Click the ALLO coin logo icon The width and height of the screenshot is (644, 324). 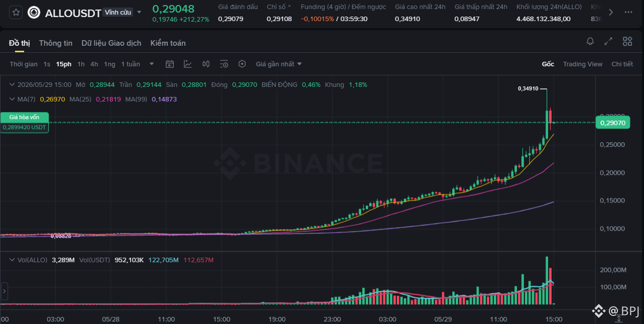pyautogui.click(x=34, y=13)
